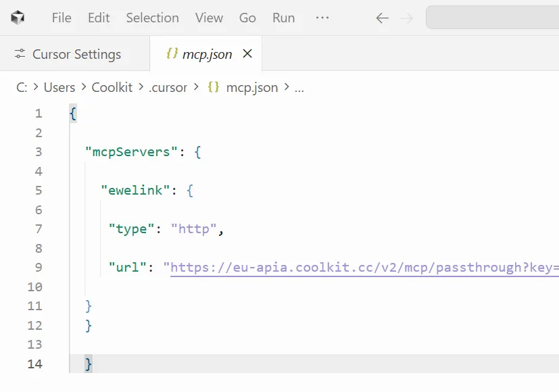Select the Coolkit breadcrumb folder

pos(112,87)
